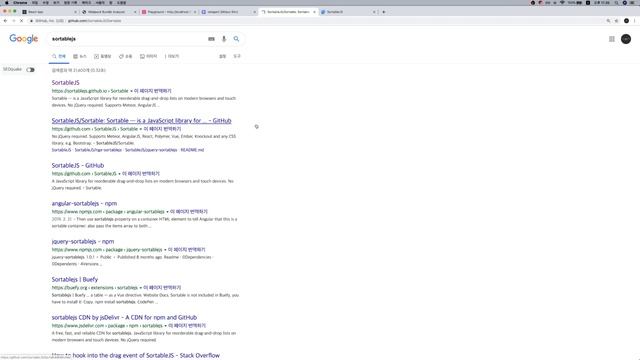Image resolution: width=640 pixels, height=360 pixels.
Task: Open the Chrome menu in the macOS menu bar
Action: point(20,2)
